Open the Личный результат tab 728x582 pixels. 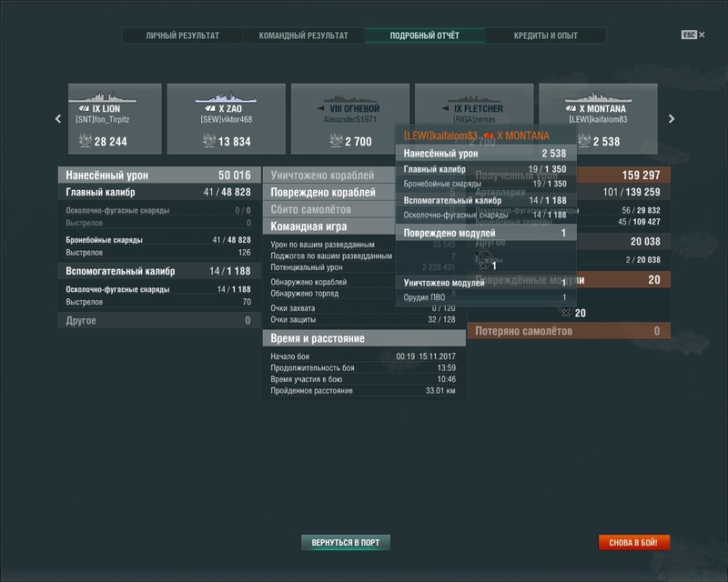(182, 35)
